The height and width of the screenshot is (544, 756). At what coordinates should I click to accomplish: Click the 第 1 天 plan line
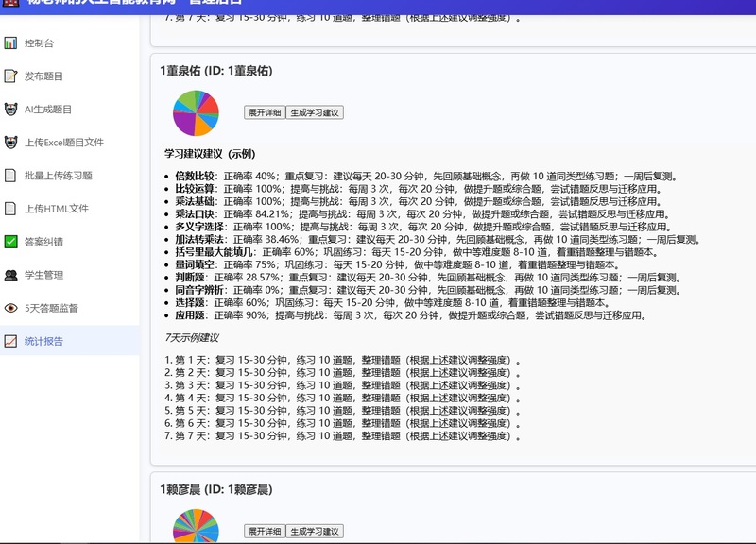coord(343,361)
